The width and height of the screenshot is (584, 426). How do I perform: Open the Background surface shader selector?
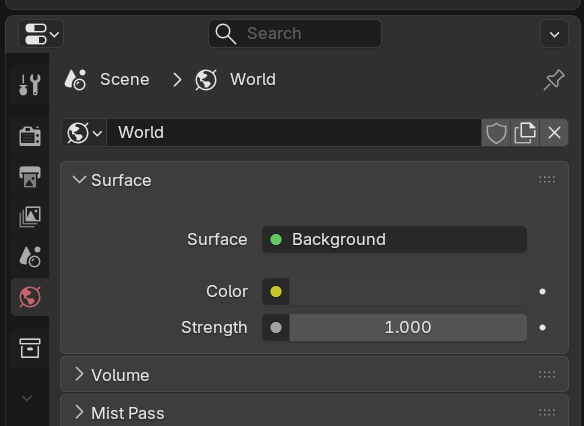(394, 239)
